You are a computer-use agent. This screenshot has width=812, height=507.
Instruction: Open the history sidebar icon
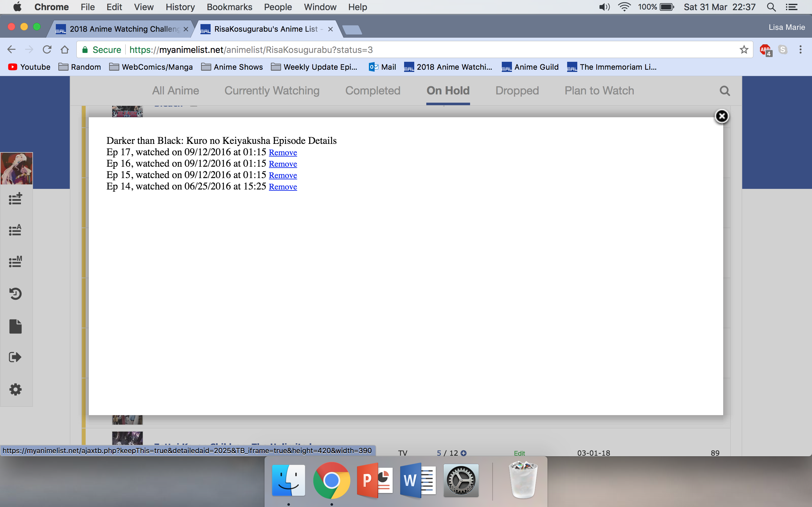point(15,294)
